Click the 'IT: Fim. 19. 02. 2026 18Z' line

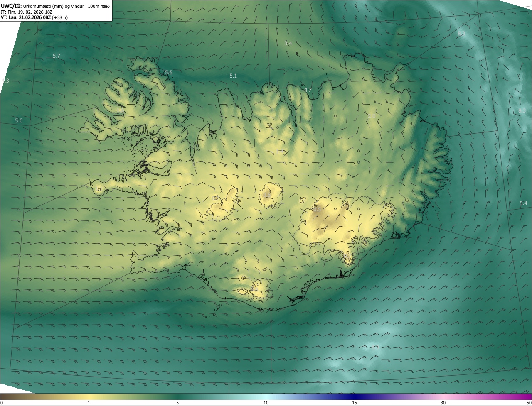[x=27, y=11]
